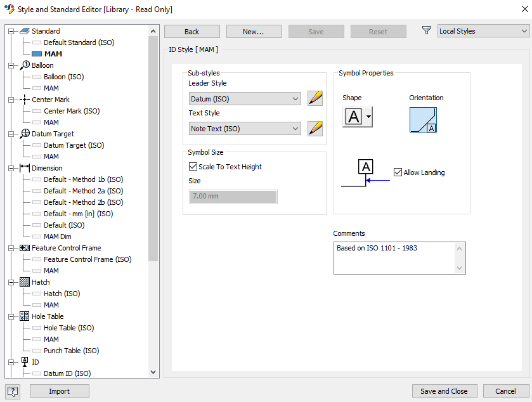Click the Punch Table (ISO) style icon
Screen dimensions: 532x402
[37, 351]
